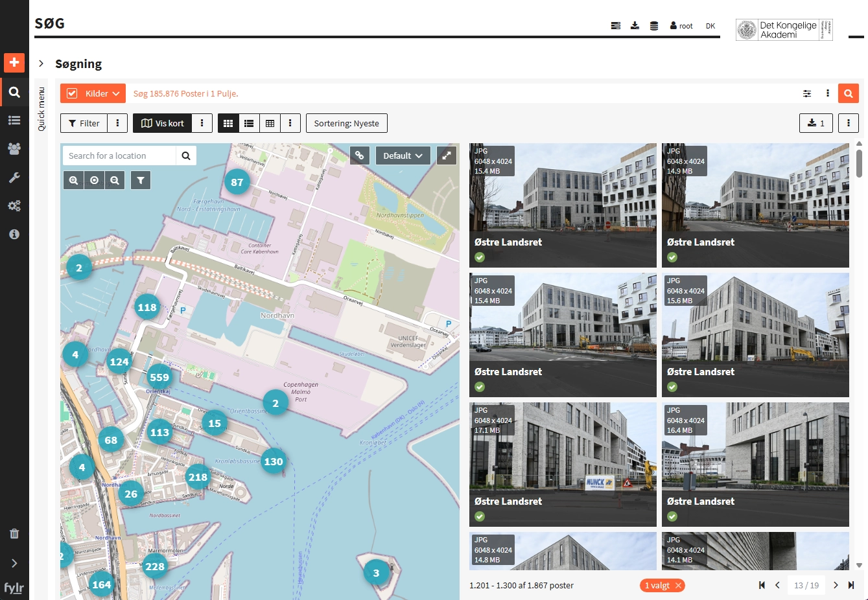Click the map funnel filter icon

coord(141,180)
